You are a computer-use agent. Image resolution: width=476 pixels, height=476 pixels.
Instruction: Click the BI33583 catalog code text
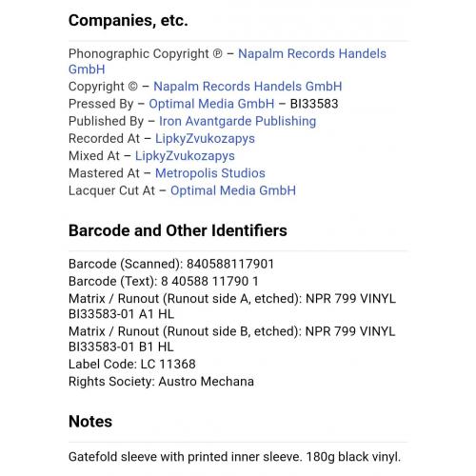coord(314,104)
